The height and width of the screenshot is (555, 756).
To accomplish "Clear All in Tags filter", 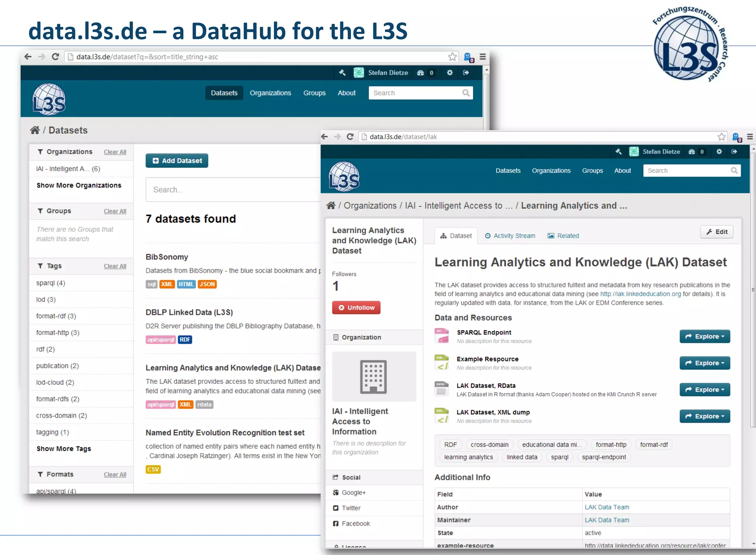I will click(x=115, y=266).
